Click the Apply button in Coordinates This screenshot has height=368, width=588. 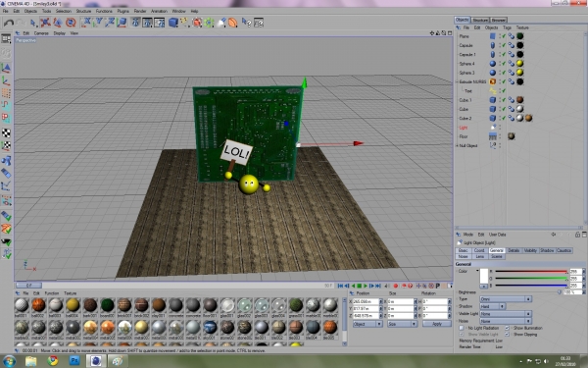click(x=437, y=324)
